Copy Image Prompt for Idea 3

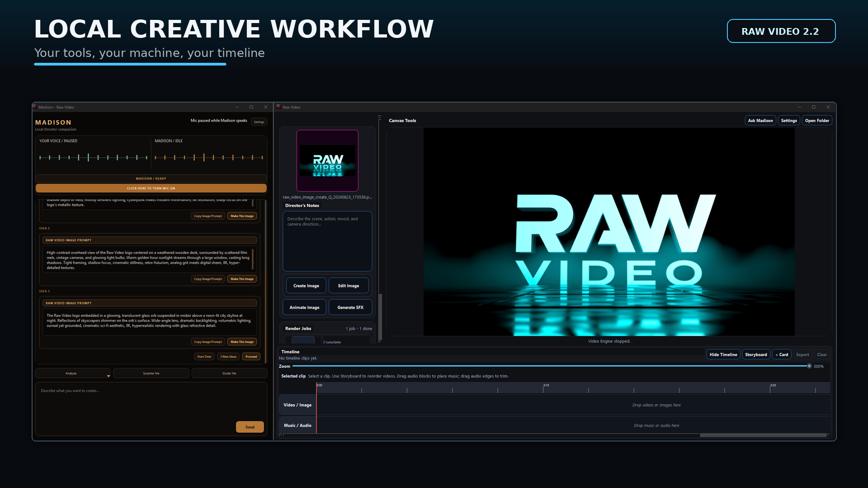tap(208, 342)
